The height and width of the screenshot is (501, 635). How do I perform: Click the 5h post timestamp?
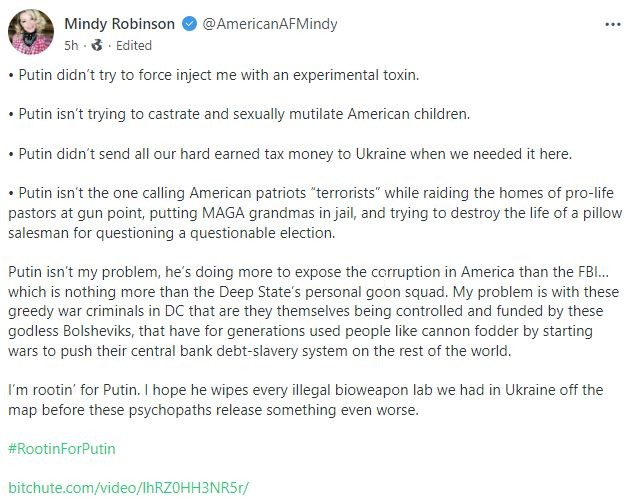pyautogui.click(x=71, y=45)
